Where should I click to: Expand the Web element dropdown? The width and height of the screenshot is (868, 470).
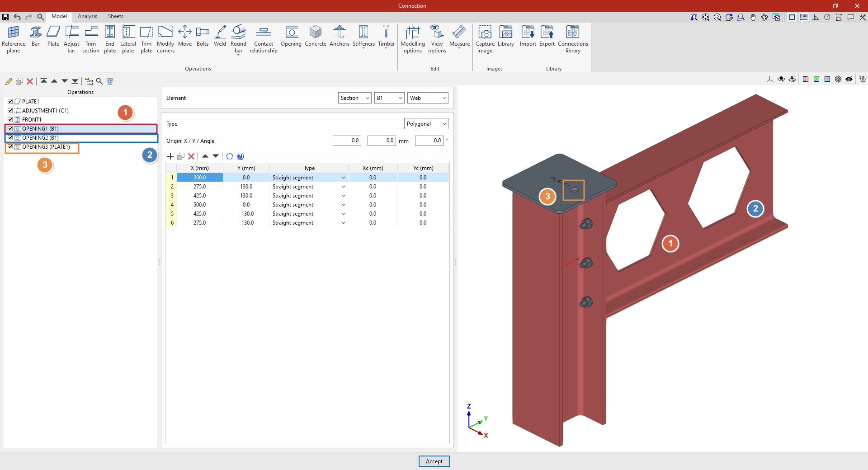pyautogui.click(x=428, y=98)
